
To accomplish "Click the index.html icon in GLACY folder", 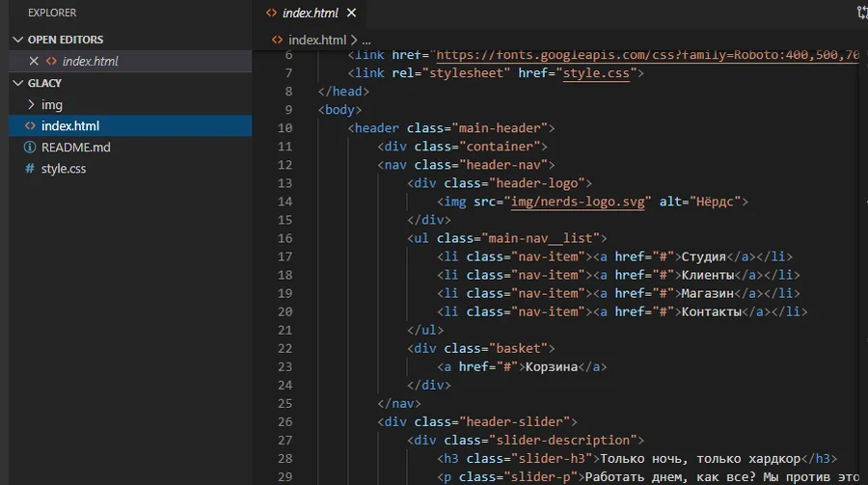I will coord(30,125).
